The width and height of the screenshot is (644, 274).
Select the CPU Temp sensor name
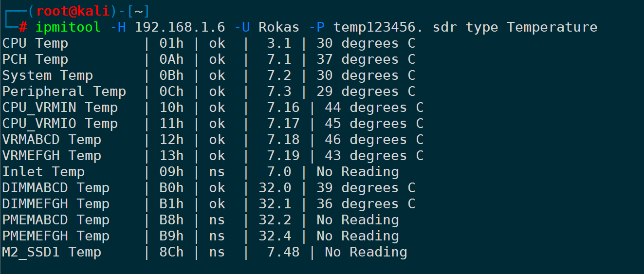tap(35, 43)
